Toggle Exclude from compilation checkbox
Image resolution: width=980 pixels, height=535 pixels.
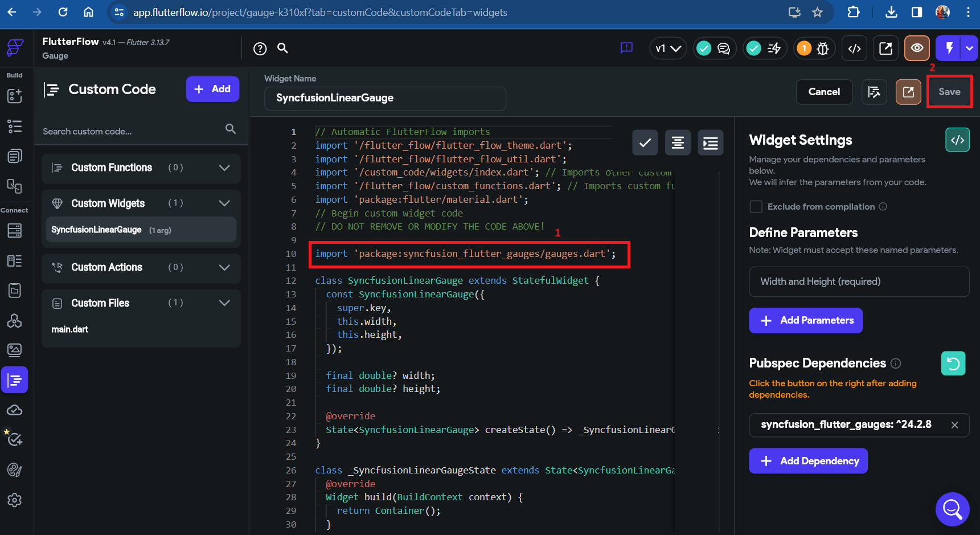[x=756, y=207]
